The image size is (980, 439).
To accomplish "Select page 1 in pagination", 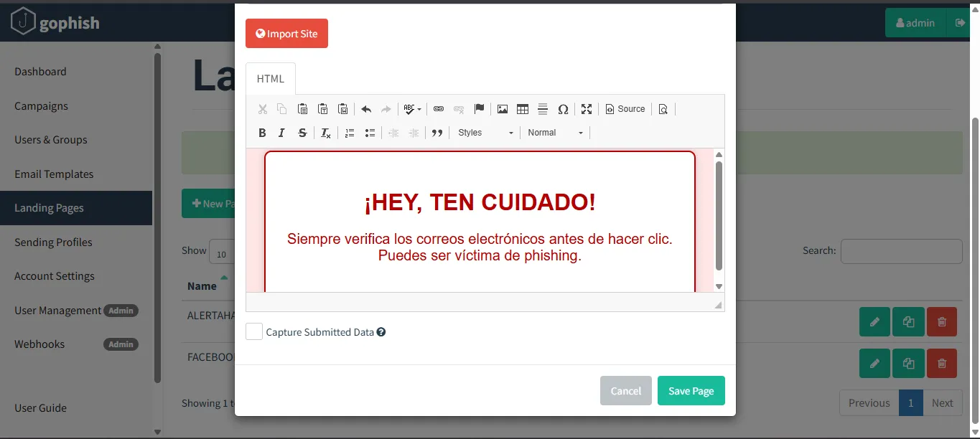I will (910, 403).
